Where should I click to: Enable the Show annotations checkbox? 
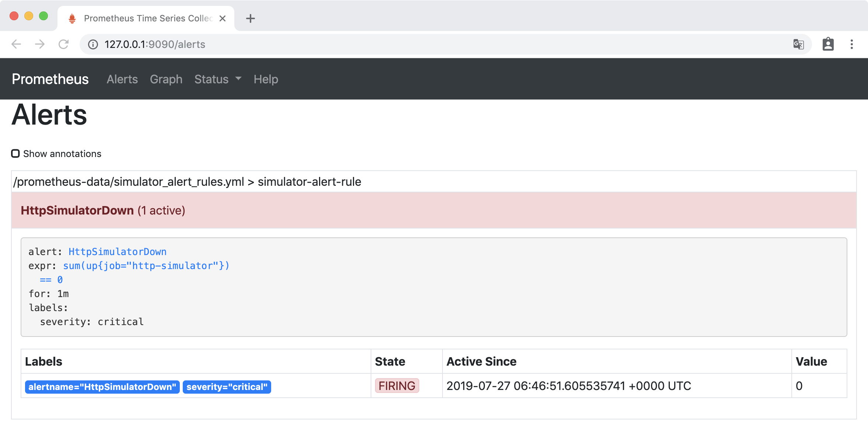tap(15, 153)
